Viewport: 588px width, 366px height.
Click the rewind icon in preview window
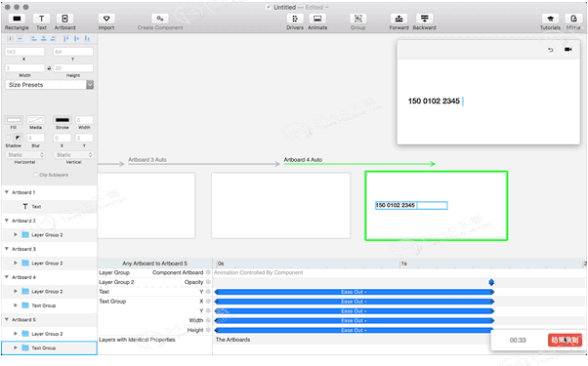(x=550, y=50)
